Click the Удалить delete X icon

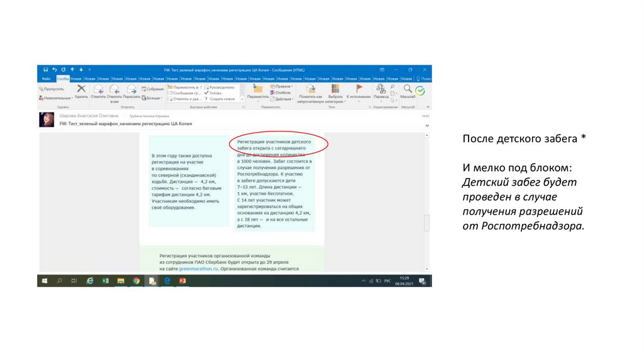[x=81, y=89]
